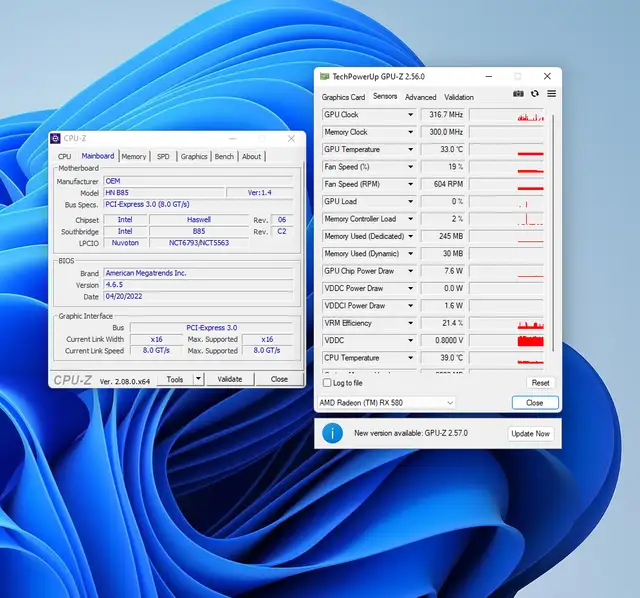Click the CPU-Z title bar app icon
The width and height of the screenshot is (640, 598).
click(55, 138)
